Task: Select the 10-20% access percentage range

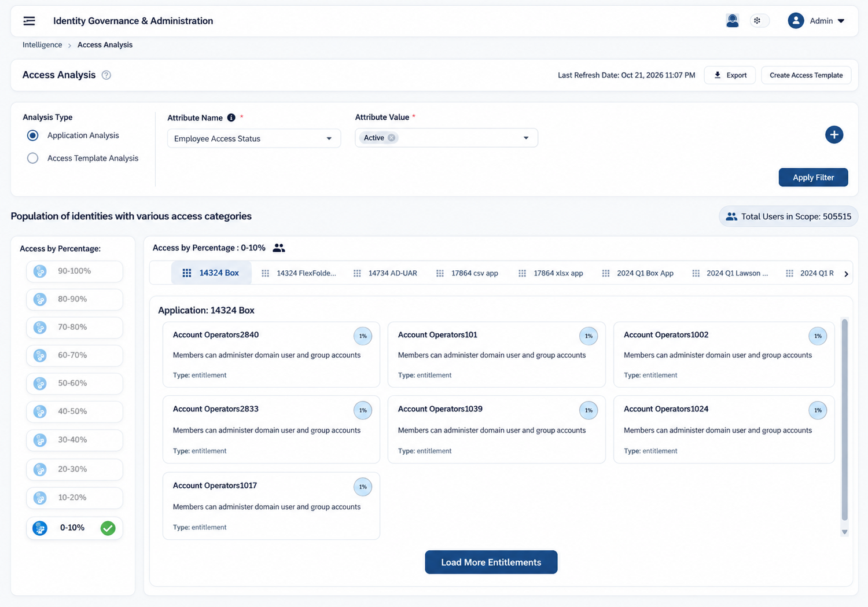Action: 75,498
